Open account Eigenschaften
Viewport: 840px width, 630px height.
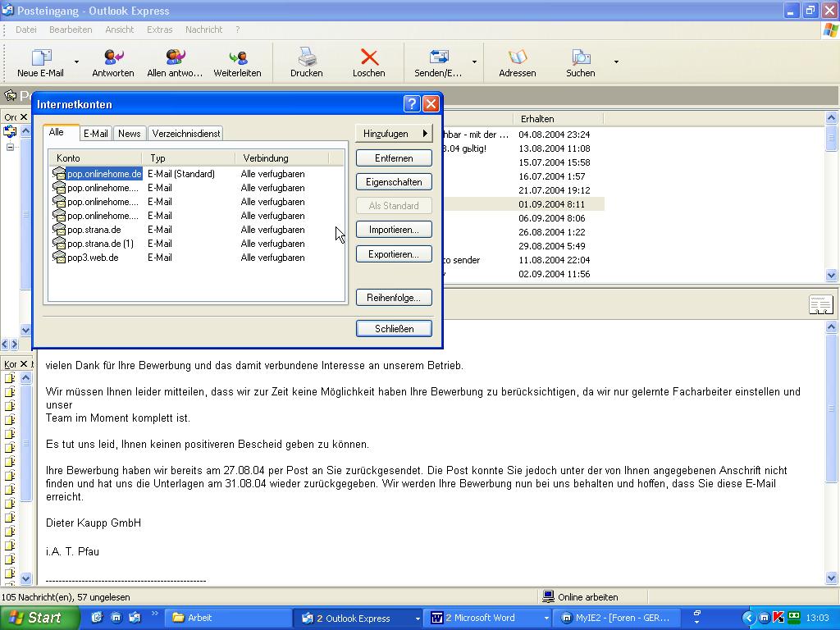tap(394, 182)
